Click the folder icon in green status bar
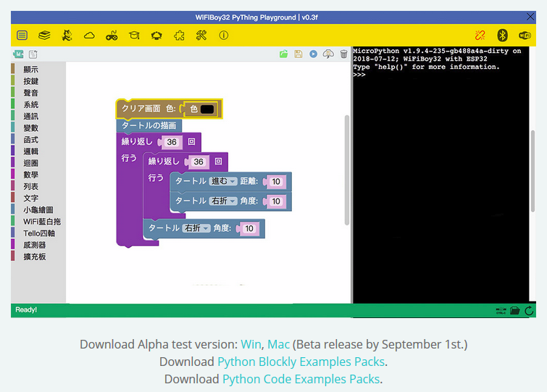The width and height of the screenshot is (547, 392). [515, 310]
